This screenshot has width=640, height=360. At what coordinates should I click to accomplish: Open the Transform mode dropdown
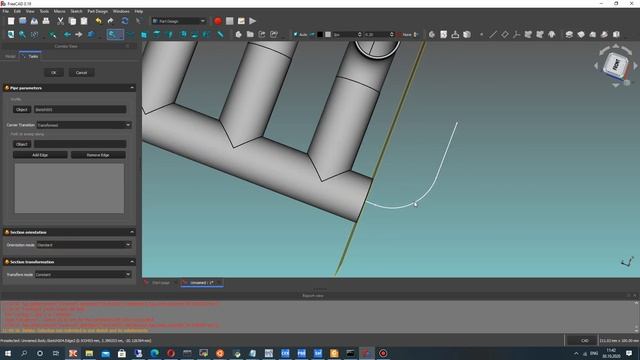click(x=83, y=275)
